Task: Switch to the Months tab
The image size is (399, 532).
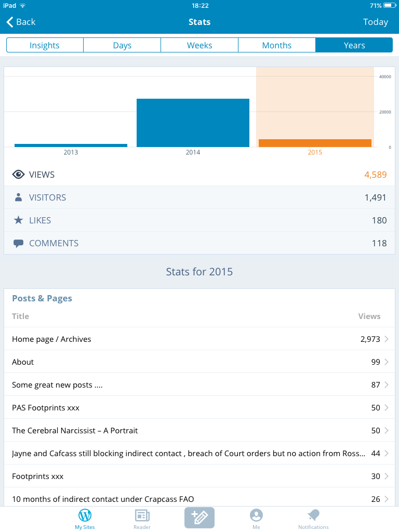Action: (277, 45)
